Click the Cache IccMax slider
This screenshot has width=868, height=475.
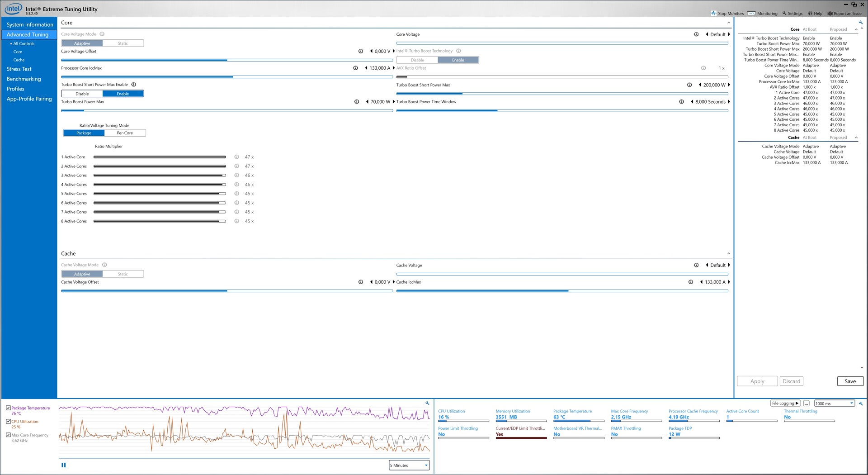pos(562,291)
